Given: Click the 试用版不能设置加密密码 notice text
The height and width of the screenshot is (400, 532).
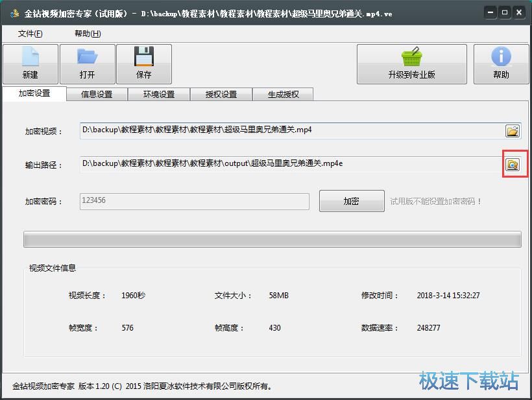Looking at the screenshot, I should (435, 202).
